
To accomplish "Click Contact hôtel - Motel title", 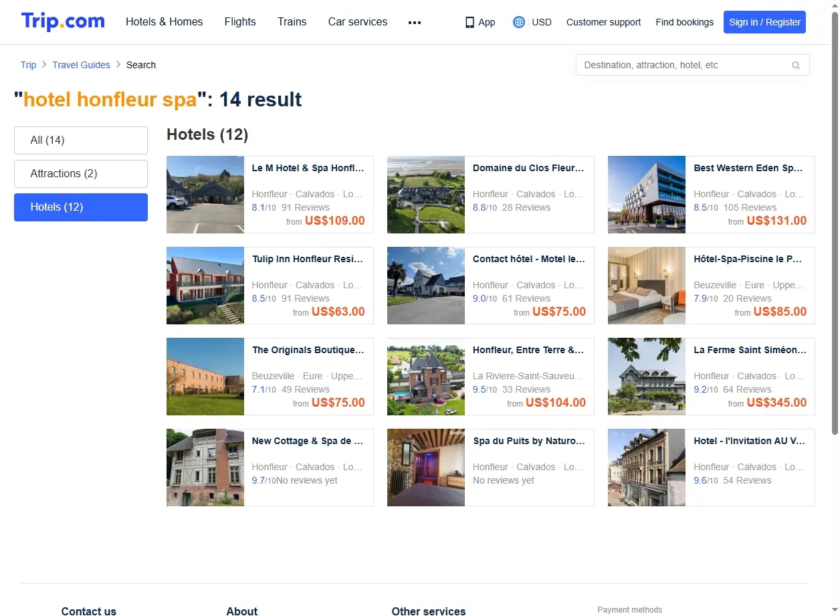I will (x=529, y=260).
